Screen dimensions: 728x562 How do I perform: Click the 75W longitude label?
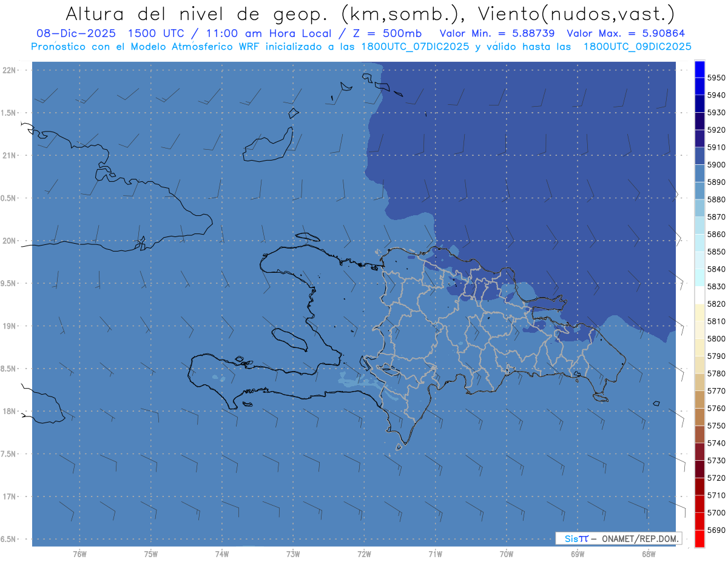[151, 554]
